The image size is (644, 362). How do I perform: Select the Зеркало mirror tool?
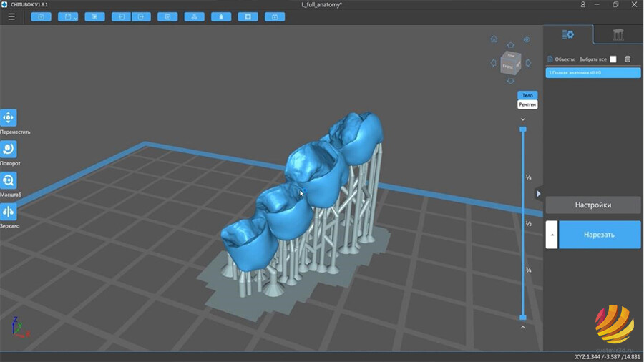tap(9, 212)
